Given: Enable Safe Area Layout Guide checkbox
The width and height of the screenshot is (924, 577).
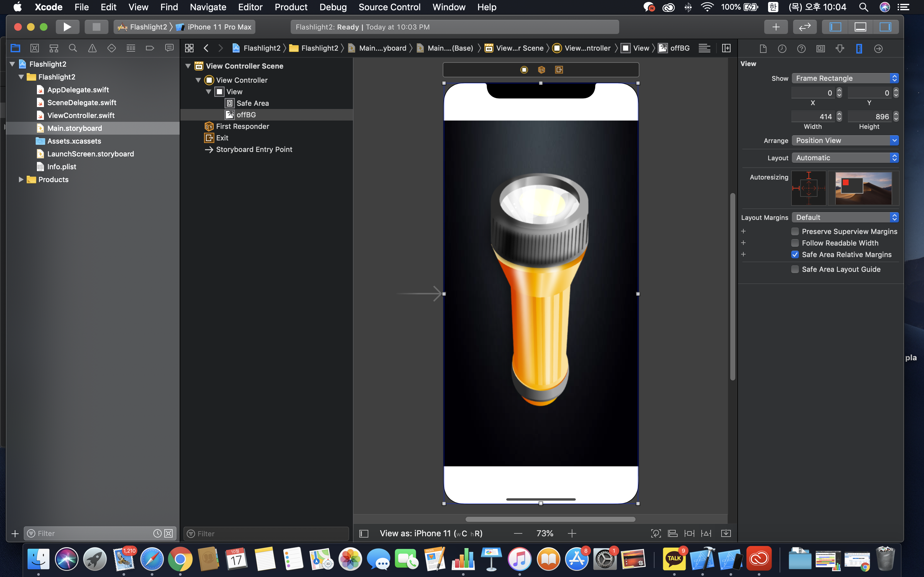Looking at the screenshot, I should pos(795,269).
